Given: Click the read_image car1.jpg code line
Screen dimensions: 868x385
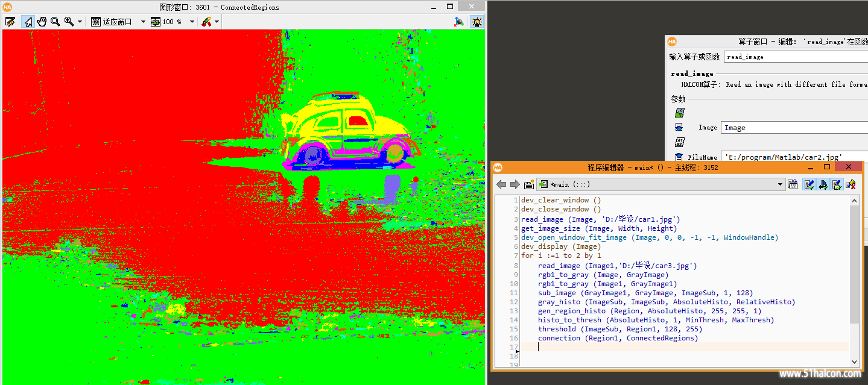Looking at the screenshot, I should tap(601, 219).
